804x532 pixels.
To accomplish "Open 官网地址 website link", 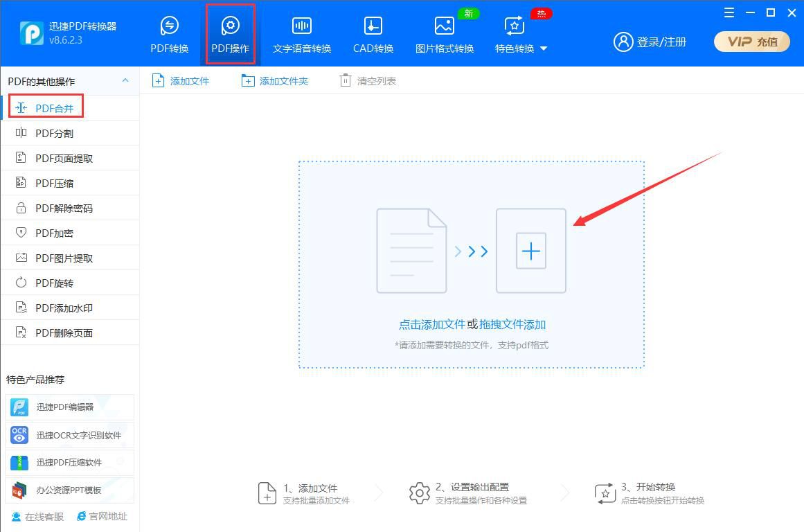I will pyautogui.click(x=102, y=516).
